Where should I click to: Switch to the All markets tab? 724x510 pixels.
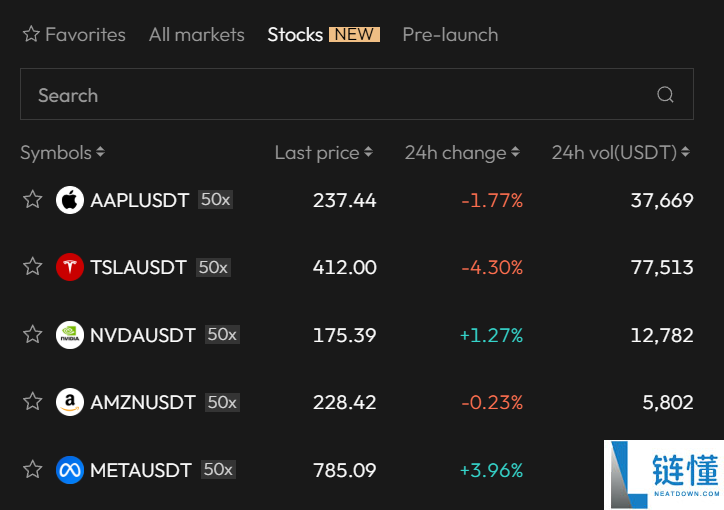[x=197, y=35]
